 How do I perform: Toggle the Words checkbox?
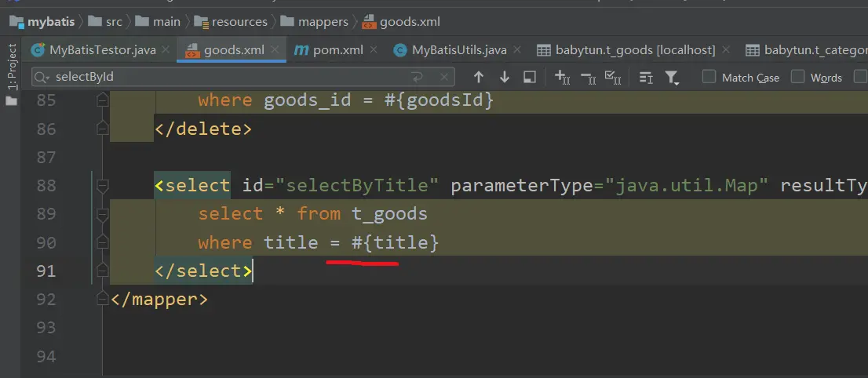(798, 77)
